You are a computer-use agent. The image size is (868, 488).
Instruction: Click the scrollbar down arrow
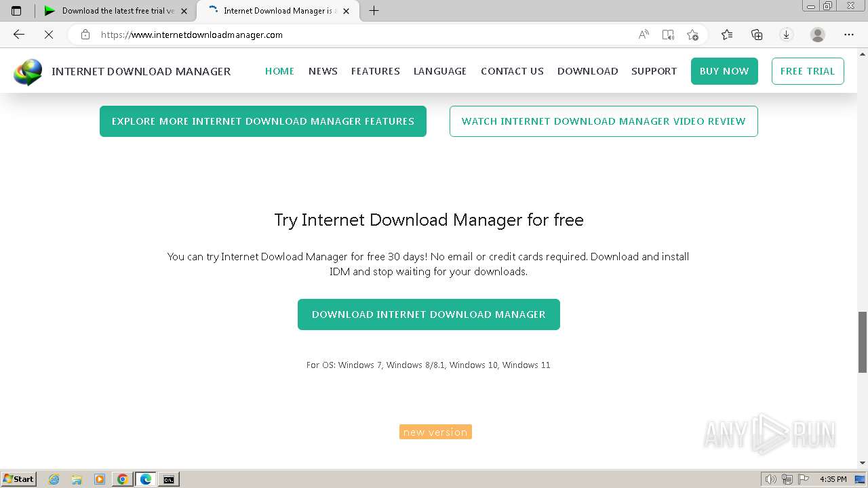863,464
